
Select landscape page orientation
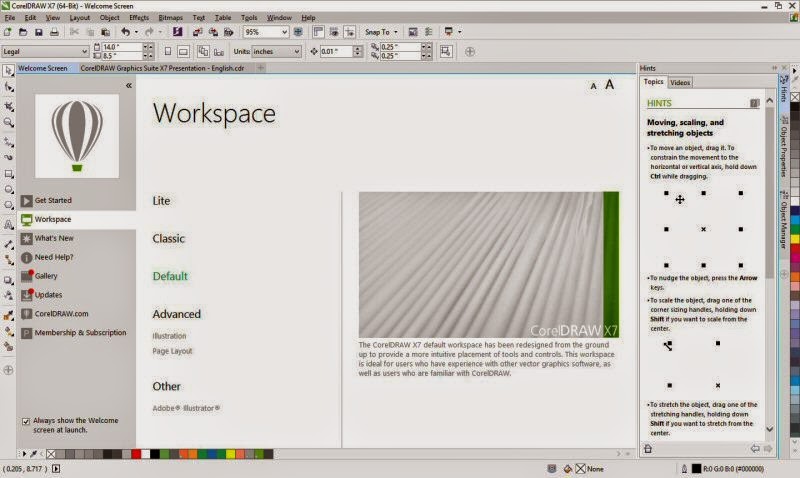point(183,52)
